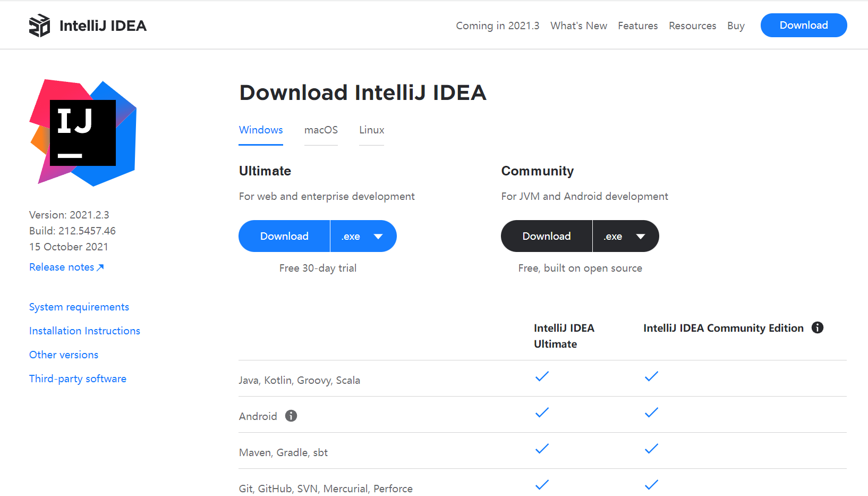Click Community checkmark for Git, GitHub row
The height and width of the screenshot is (496, 868).
tap(651, 485)
